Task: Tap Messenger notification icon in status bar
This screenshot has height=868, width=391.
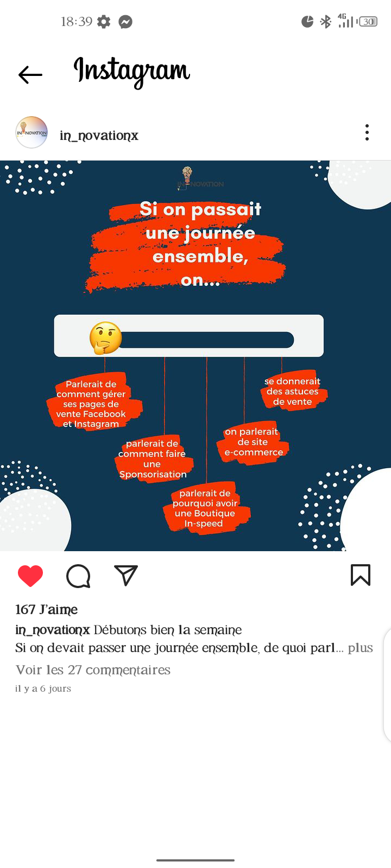Action: point(125,22)
